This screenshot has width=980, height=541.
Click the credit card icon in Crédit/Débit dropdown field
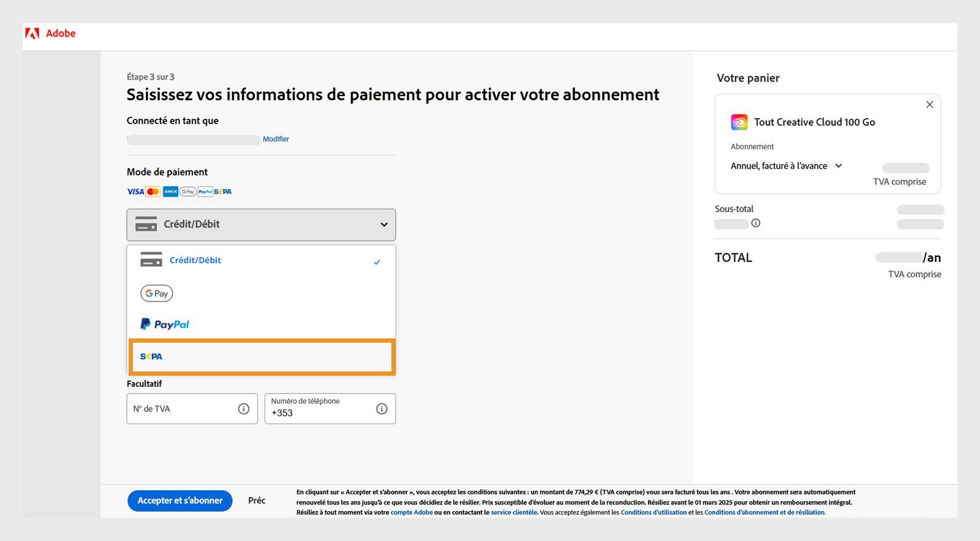(146, 224)
